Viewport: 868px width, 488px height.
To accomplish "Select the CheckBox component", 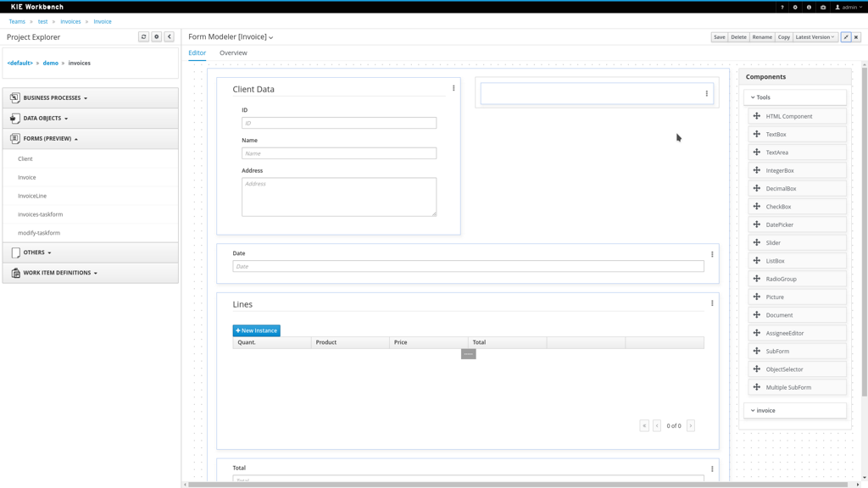I will pos(778,207).
